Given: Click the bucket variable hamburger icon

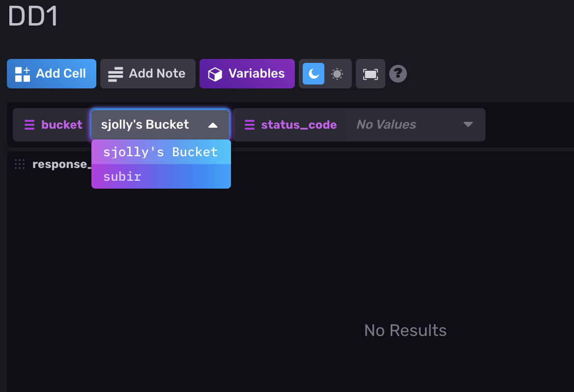Looking at the screenshot, I should pos(30,124).
